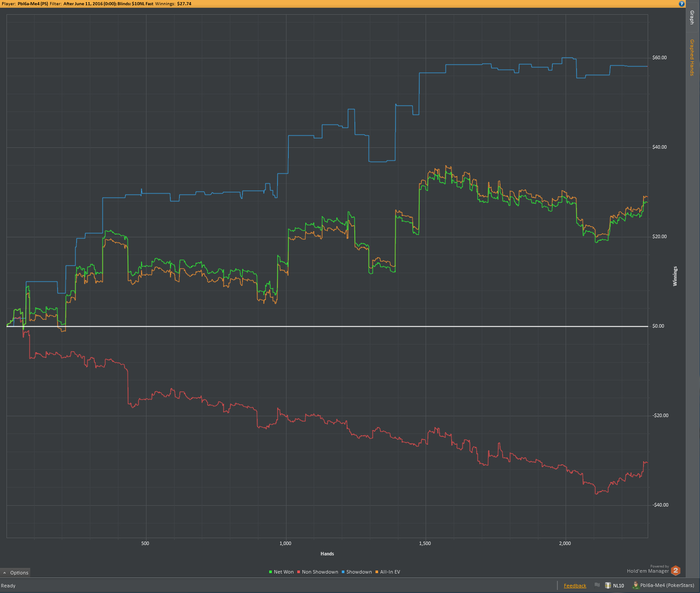
Task: Click the red Non Showdown legend swatch
Action: coord(299,572)
